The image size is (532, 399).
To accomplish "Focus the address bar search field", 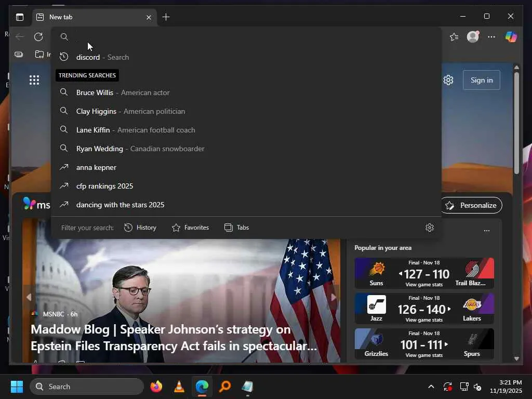I will 247,37.
